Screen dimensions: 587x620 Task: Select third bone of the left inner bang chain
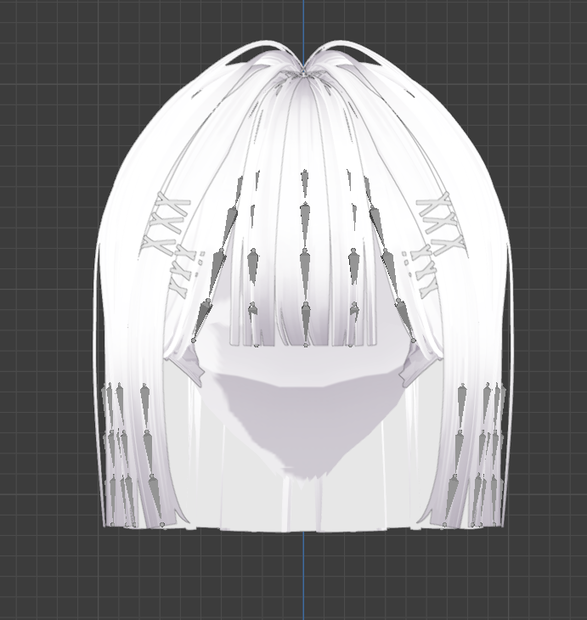point(254,265)
